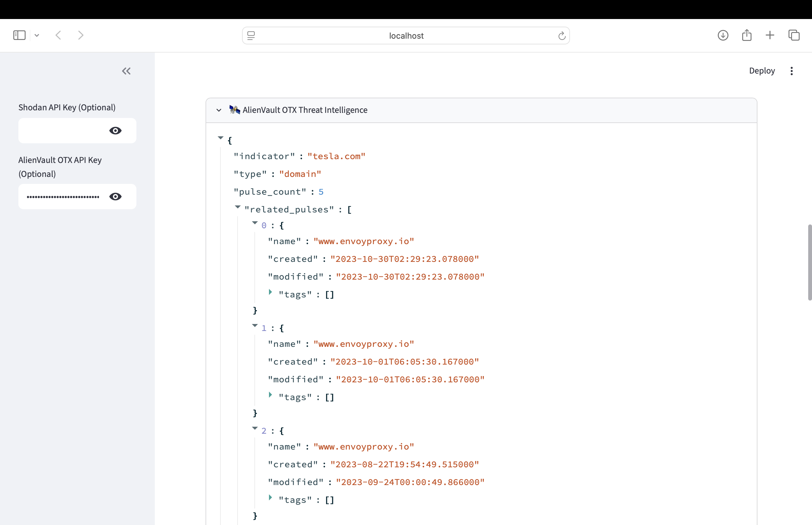Click created timestamp 2023-10-30T02:29:23.078000

tap(404, 259)
